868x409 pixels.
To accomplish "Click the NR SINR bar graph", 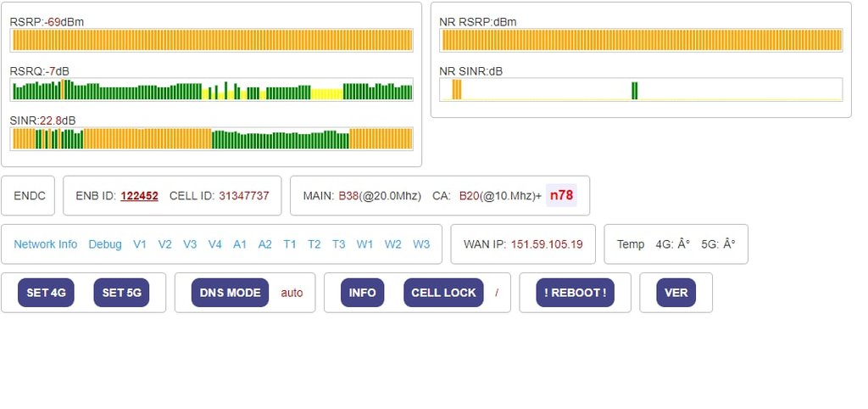I will click(641, 89).
